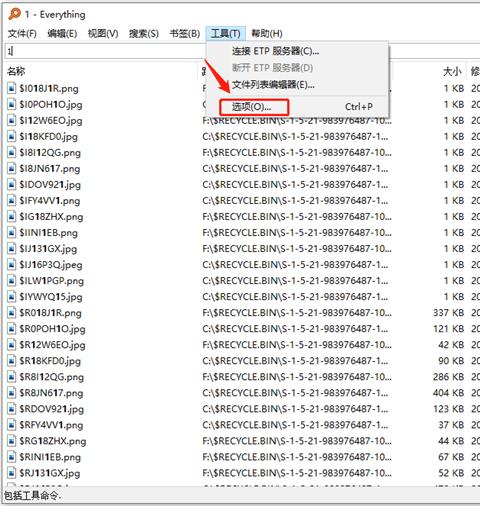
Task: Click file icon of $IFY4VV1.png
Action: tap(12, 200)
